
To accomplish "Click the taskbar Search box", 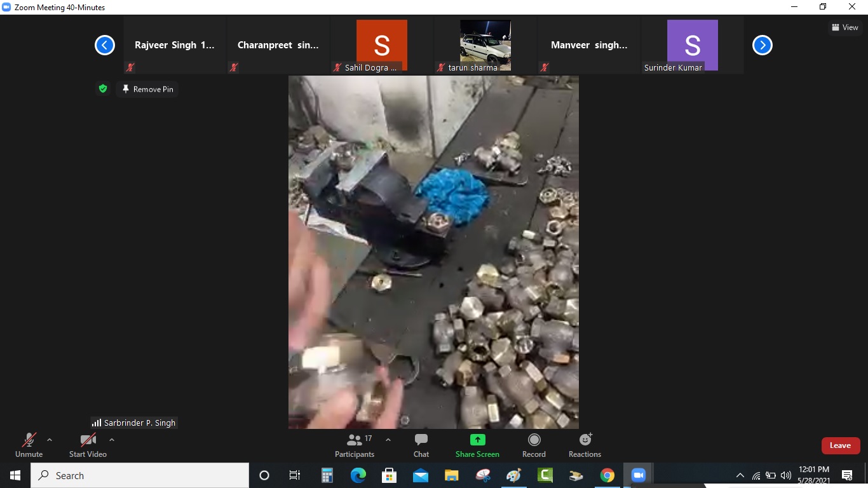I will pyautogui.click(x=140, y=475).
